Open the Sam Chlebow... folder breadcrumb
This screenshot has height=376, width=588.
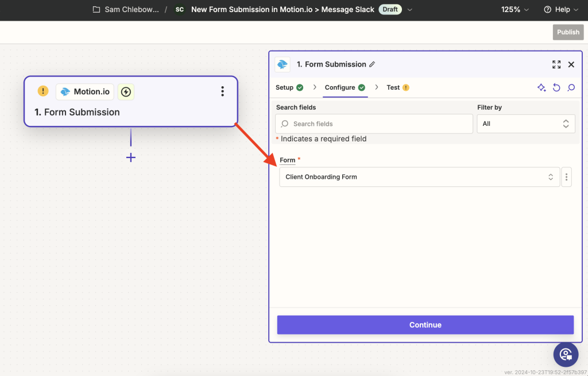[131, 9]
